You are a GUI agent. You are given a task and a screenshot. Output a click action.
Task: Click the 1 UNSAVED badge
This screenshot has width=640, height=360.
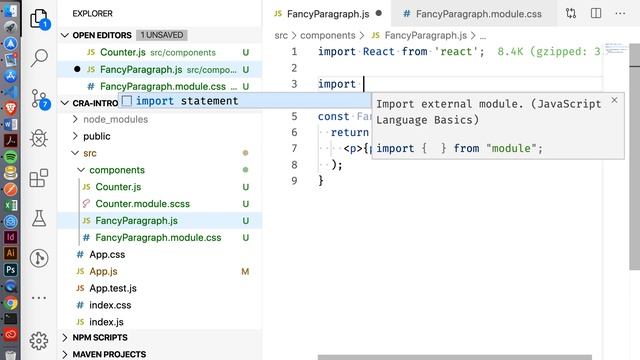(x=162, y=35)
